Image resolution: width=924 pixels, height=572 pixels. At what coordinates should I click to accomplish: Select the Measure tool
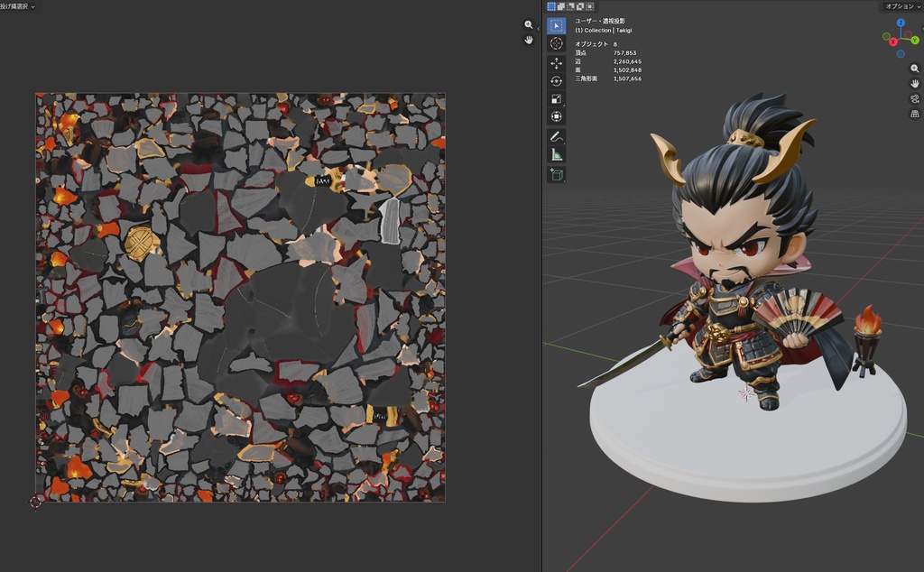click(556, 155)
